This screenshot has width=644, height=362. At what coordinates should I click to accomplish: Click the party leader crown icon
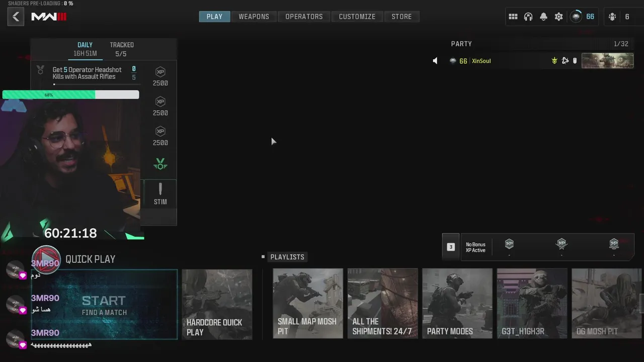coord(554,61)
